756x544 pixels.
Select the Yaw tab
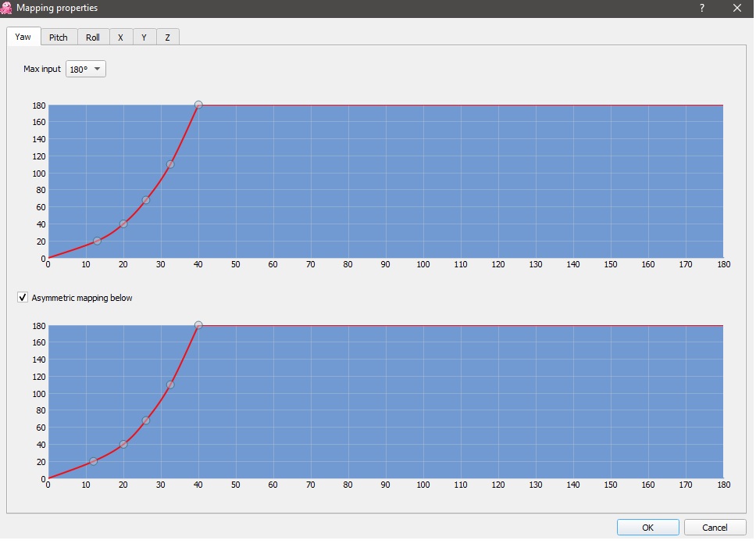pyautogui.click(x=23, y=36)
